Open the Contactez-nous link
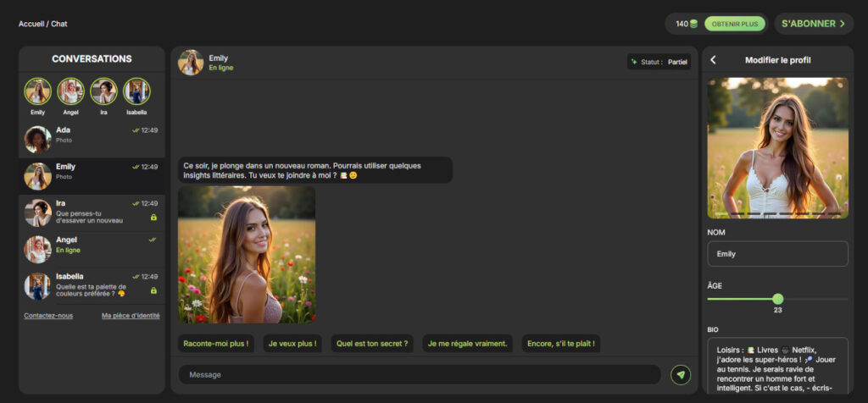This screenshot has height=403, width=868. tap(48, 316)
